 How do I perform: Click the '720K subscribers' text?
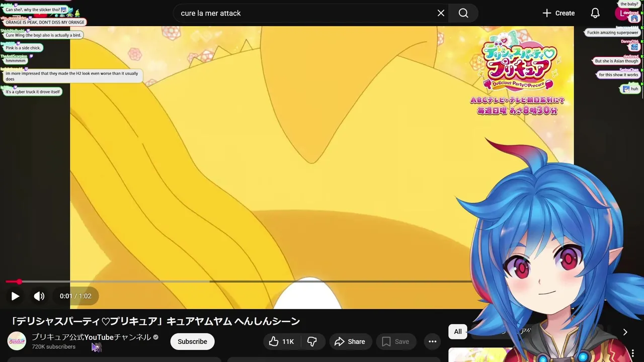click(53, 347)
